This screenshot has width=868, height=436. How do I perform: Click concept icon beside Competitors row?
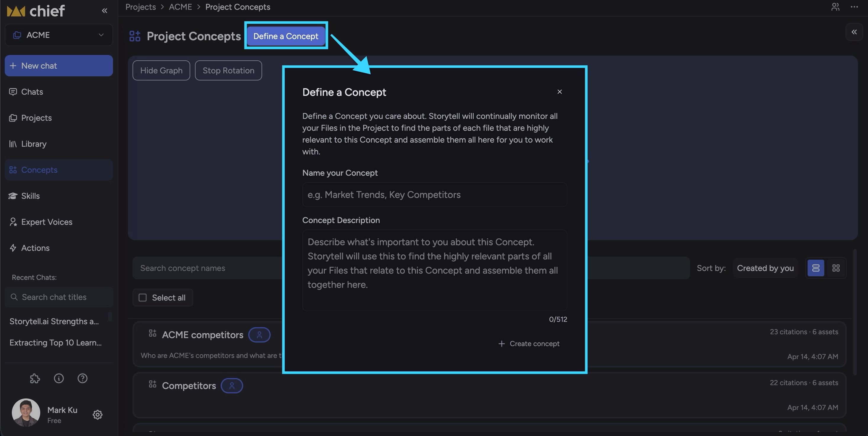153,384
